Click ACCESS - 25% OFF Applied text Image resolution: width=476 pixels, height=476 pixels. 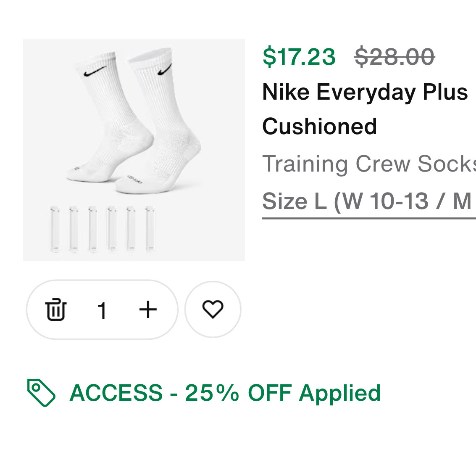[x=225, y=393]
